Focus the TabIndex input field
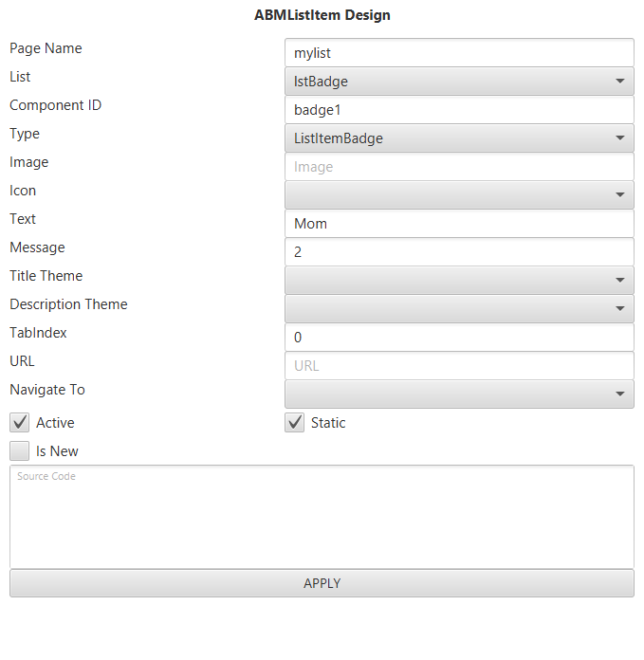 pos(459,338)
